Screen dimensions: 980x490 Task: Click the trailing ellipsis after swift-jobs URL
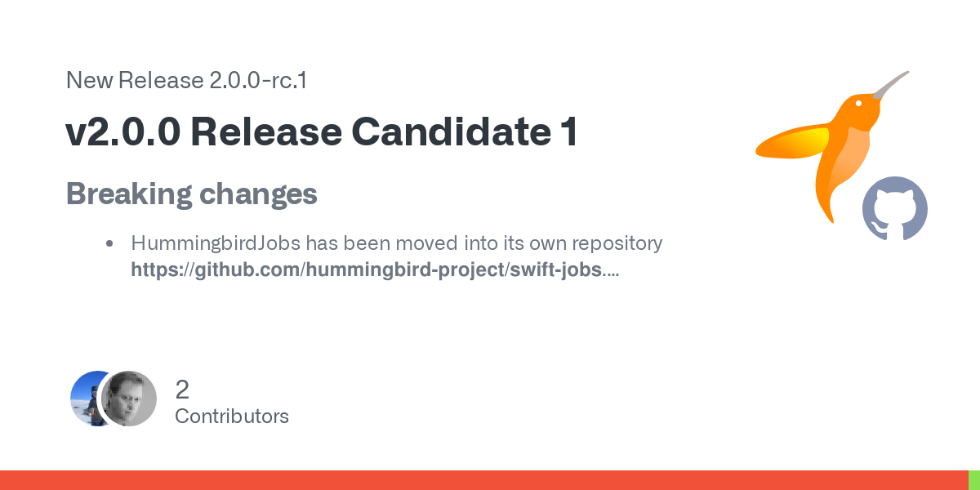point(611,270)
